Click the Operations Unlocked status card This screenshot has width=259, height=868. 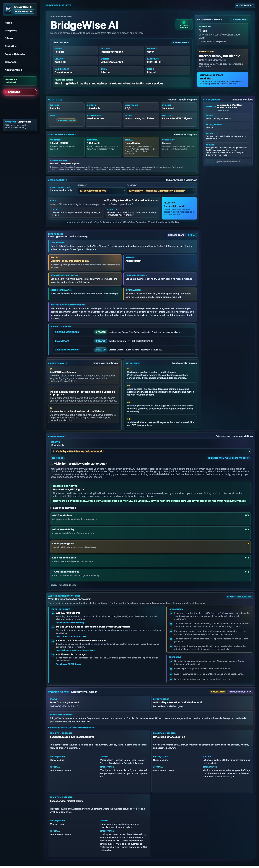(x=20, y=81)
